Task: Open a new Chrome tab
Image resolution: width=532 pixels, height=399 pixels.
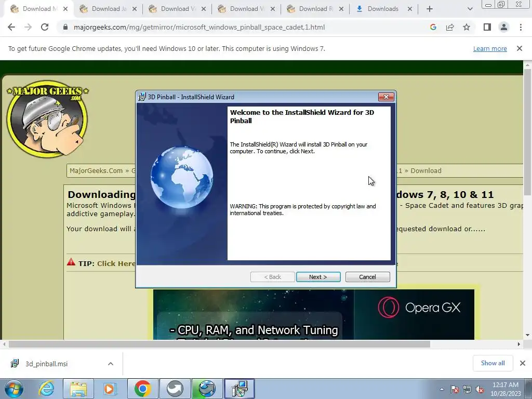Action: click(x=430, y=9)
